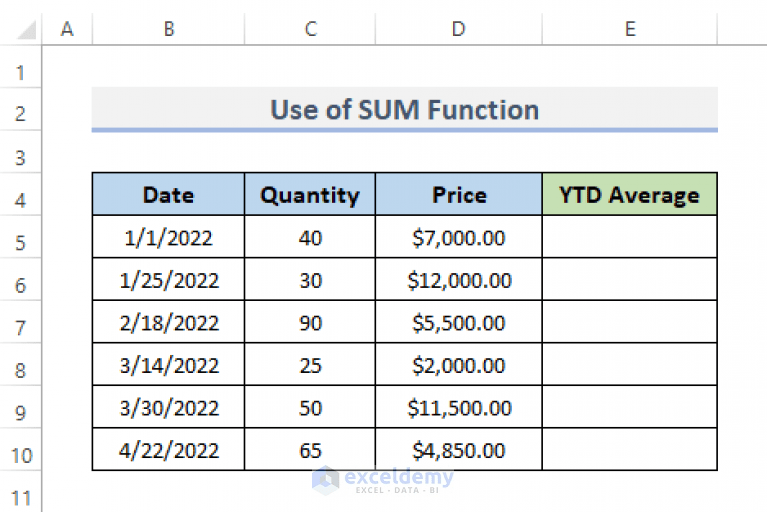The height and width of the screenshot is (512, 767).
Task: Click empty YTD Average cell for 3/14/2022
Action: (x=630, y=364)
